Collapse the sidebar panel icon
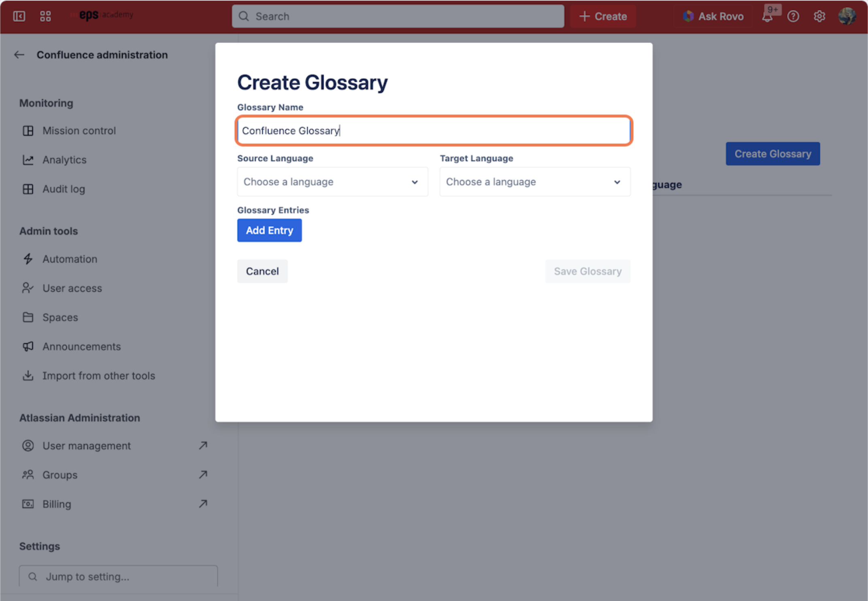 (19, 16)
